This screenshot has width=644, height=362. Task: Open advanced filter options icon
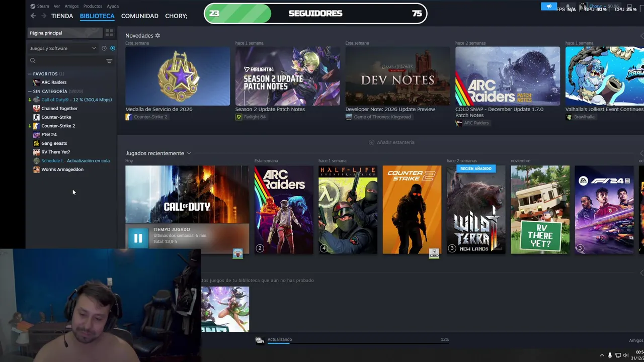click(x=109, y=61)
